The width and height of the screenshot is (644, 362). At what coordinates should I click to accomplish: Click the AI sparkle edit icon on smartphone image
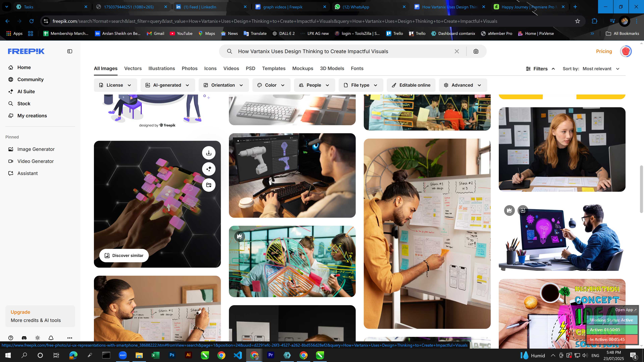click(x=208, y=169)
